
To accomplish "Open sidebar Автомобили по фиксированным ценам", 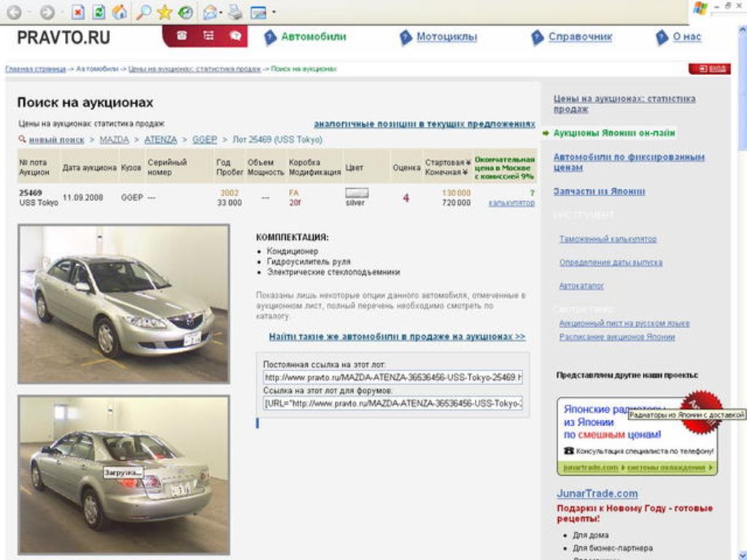I will [628, 163].
